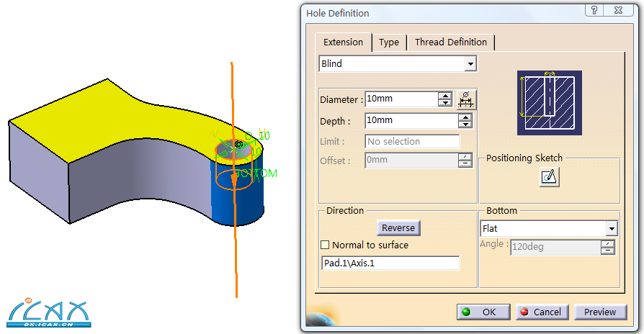The image size is (644, 334).
Task: Click the green BOTTOM label in viewport
Action: coord(256,173)
